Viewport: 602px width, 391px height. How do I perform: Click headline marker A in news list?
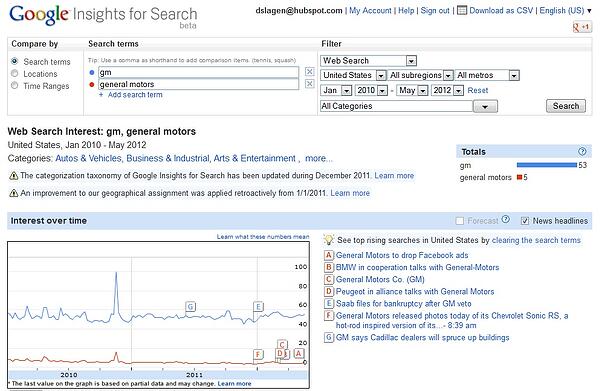click(329, 255)
